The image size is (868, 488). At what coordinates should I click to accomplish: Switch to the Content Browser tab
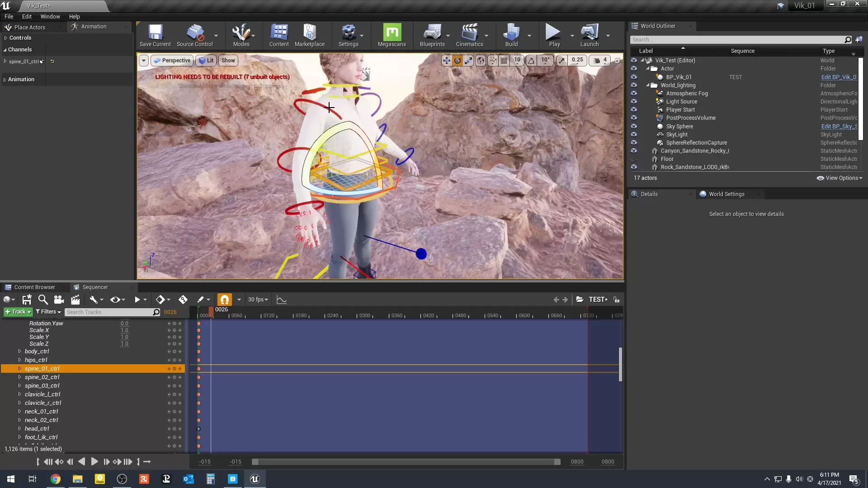point(34,287)
